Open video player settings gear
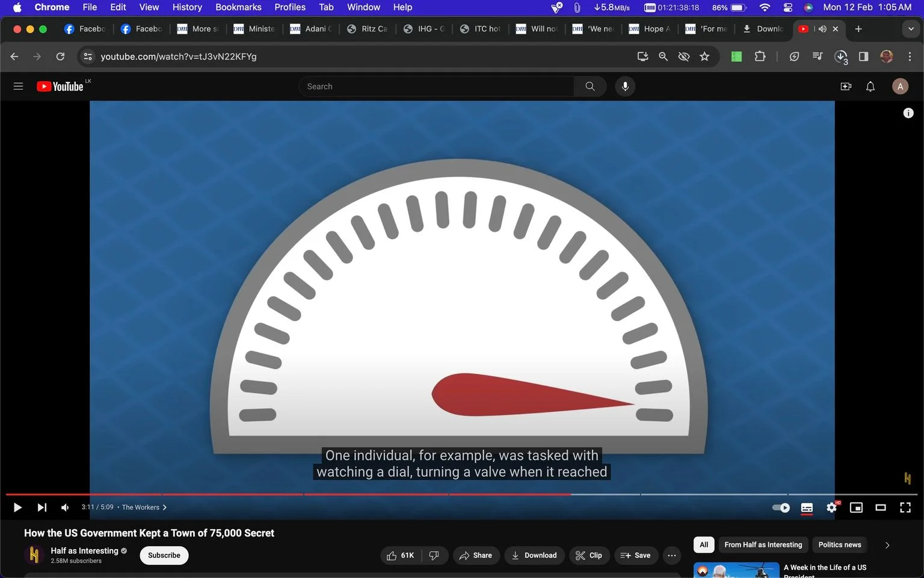 pyautogui.click(x=831, y=508)
